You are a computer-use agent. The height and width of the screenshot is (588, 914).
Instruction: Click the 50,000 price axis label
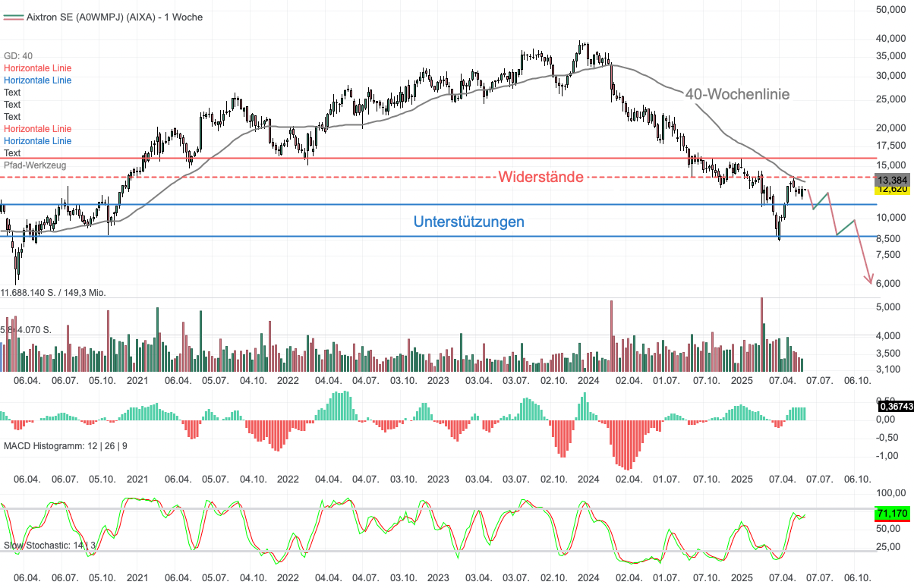click(x=893, y=10)
